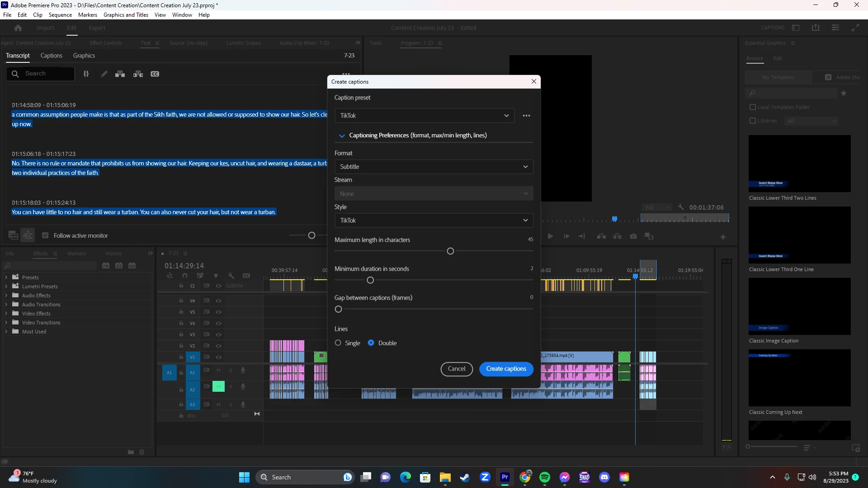
Task: Click the Home icon in the header bar
Action: tap(18, 28)
